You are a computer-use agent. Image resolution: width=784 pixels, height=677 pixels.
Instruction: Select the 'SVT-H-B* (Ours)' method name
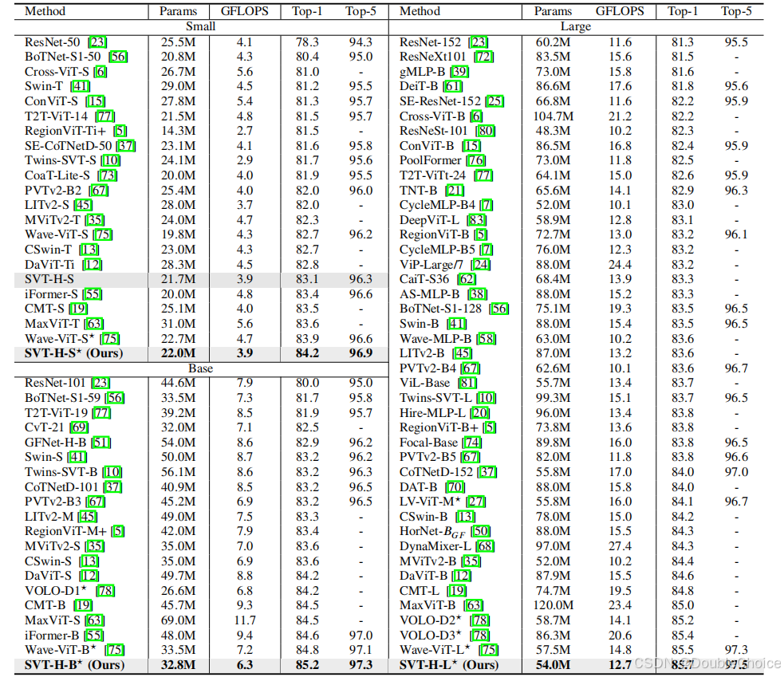[x=74, y=665]
